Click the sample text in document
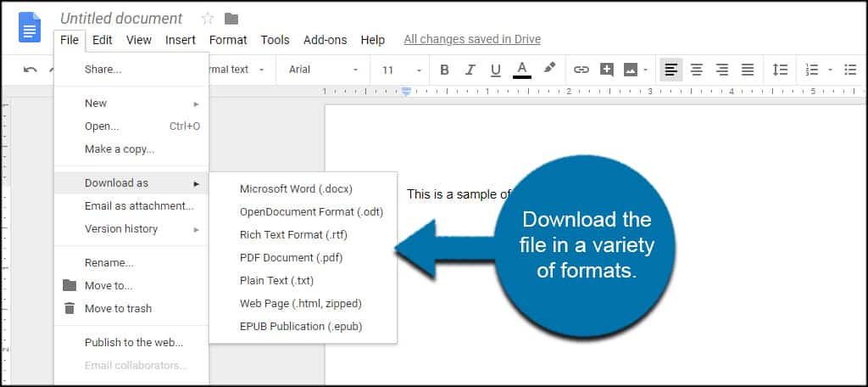The image size is (868, 387). [459, 194]
